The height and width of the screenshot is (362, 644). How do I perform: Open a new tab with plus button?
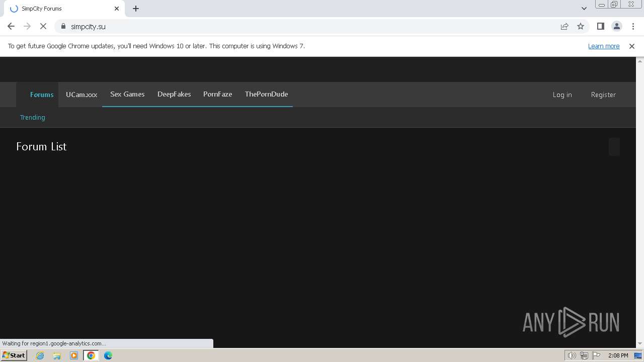tap(136, 9)
